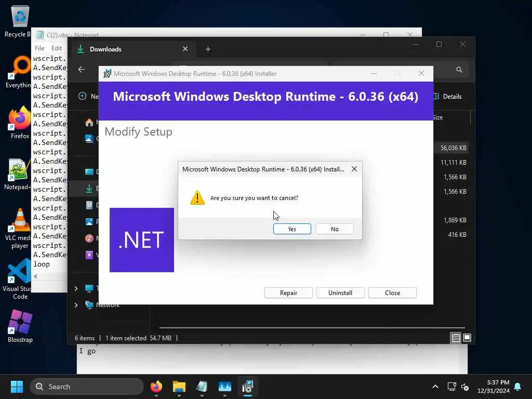The height and width of the screenshot is (399, 532).
Task: Click the 'loop' line in Notepad
Action: (x=42, y=264)
